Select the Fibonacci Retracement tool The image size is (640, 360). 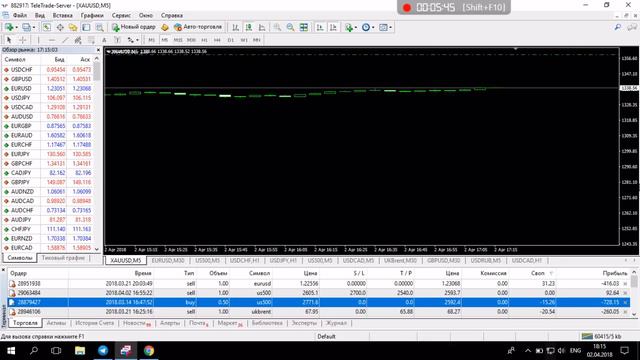[x=91, y=40]
